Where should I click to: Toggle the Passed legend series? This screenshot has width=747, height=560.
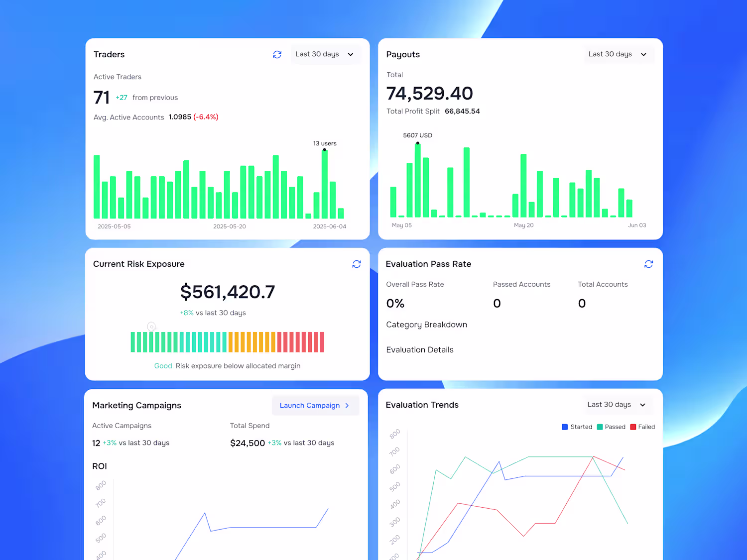click(x=611, y=427)
